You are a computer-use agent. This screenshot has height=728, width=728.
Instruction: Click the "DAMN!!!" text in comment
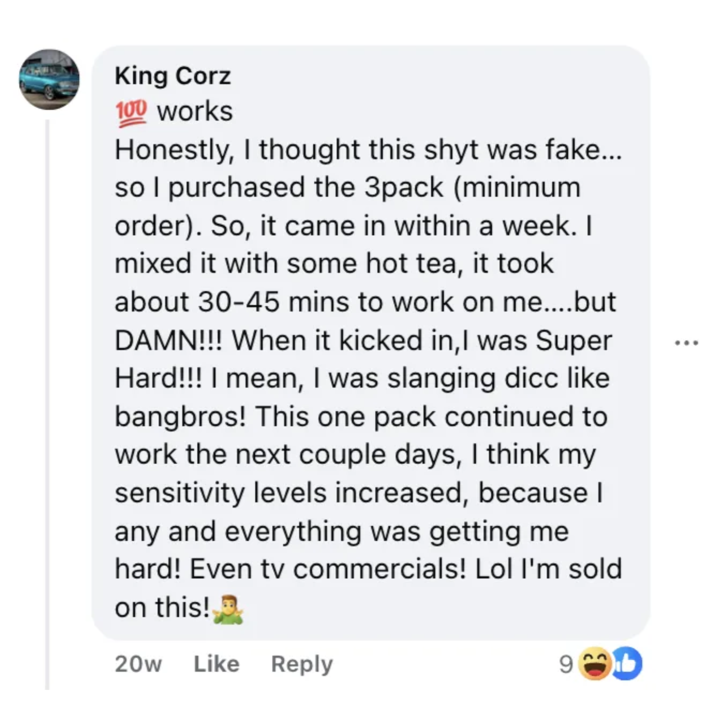point(169,341)
